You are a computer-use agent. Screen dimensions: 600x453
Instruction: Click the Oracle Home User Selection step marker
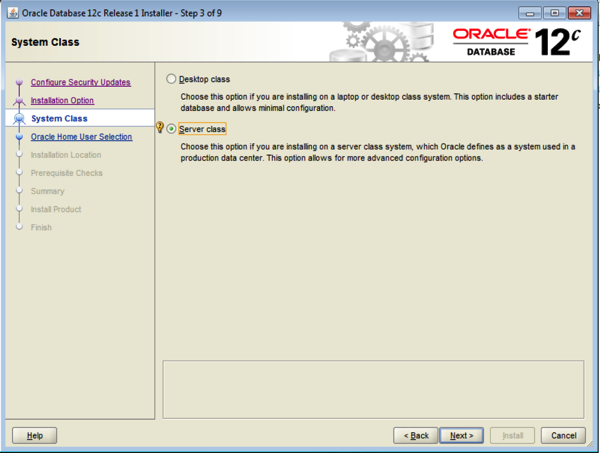pyautogui.click(x=19, y=137)
